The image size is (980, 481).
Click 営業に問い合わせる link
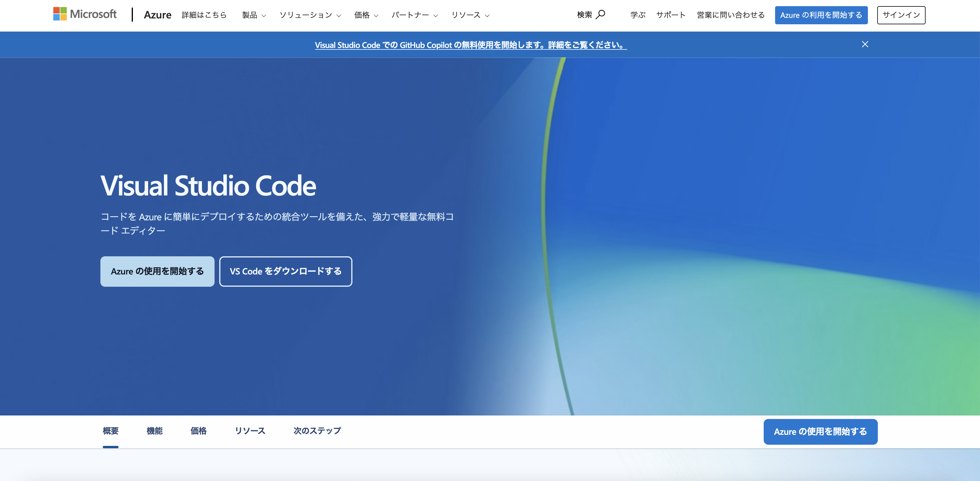click(x=730, y=15)
